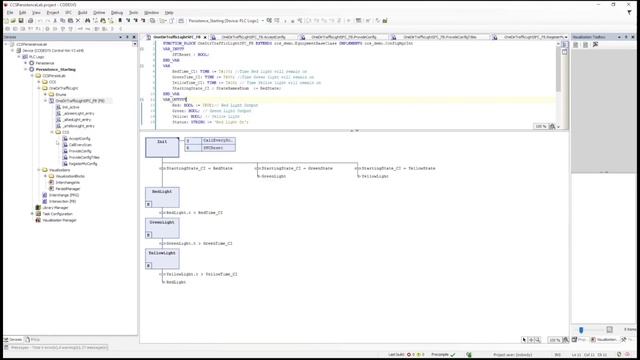The height and width of the screenshot is (360, 640).
Task: Open the Project menu
Action: (53, 13)
